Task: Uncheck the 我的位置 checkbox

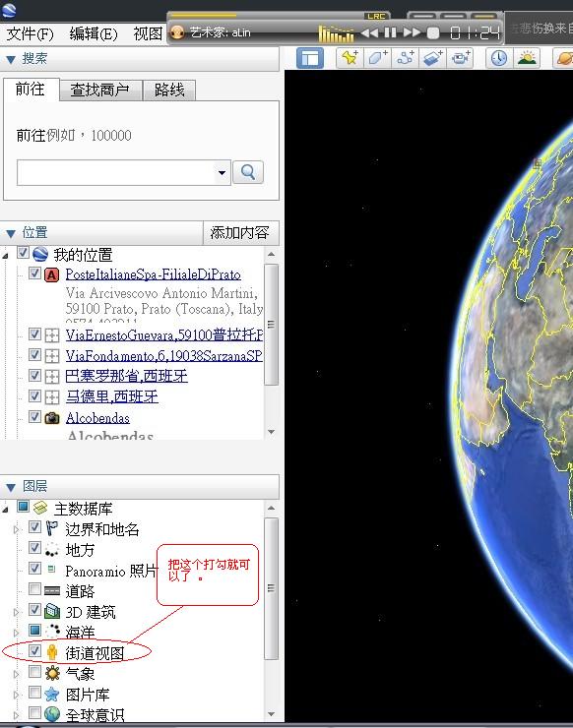Action: [24, 253]
